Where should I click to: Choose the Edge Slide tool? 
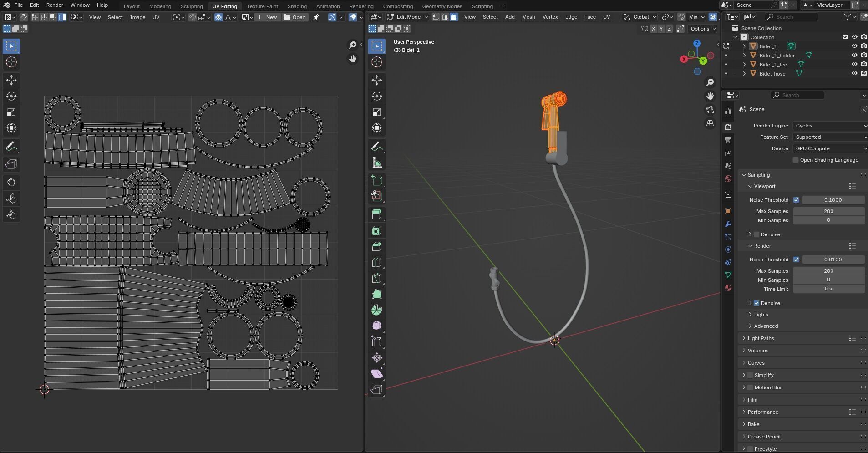point(377,342)
